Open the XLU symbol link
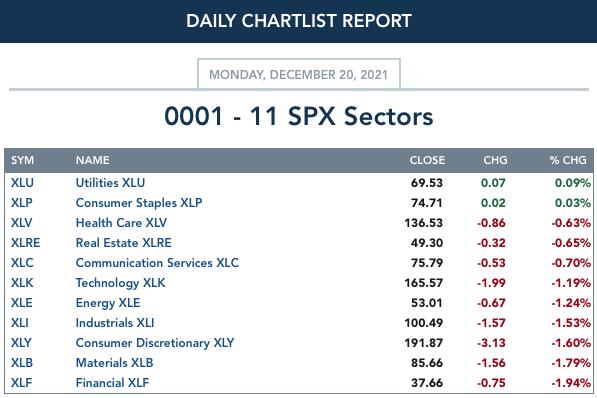The image size is (597, 398). (22, 183)
